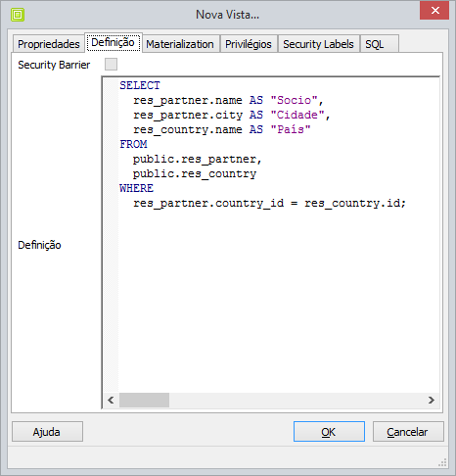Click res_partner.country_id in the WHERE clause
The image size is (456, 476).
[208, 204]
